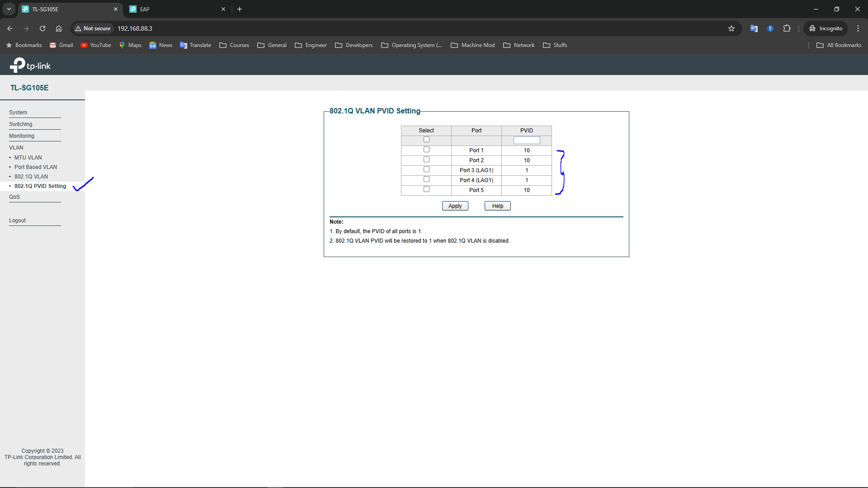Open the YouTube bookmark
868x488 pixels.
[95, 45]
